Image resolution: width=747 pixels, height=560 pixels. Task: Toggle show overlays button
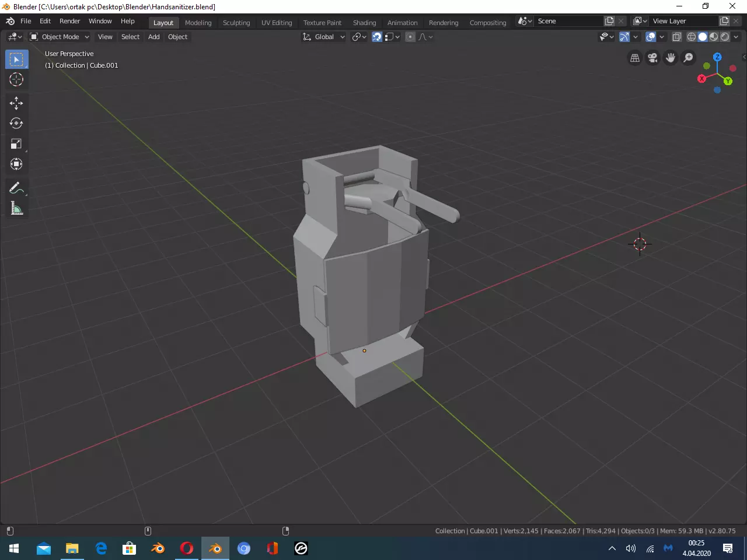(x=651, y=37)
